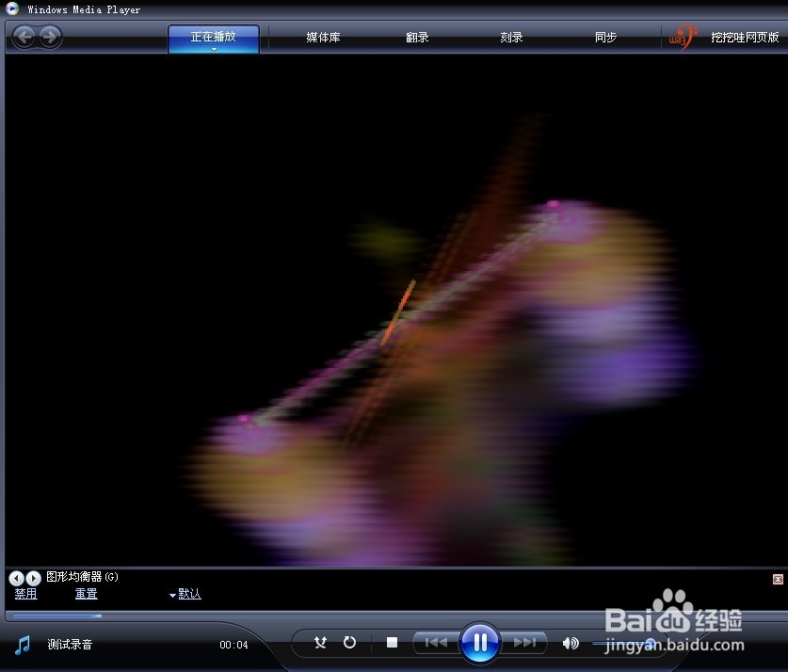788x672 pixels.
Task: Click the 测试录音 track title
Action: tap(70, 645)
